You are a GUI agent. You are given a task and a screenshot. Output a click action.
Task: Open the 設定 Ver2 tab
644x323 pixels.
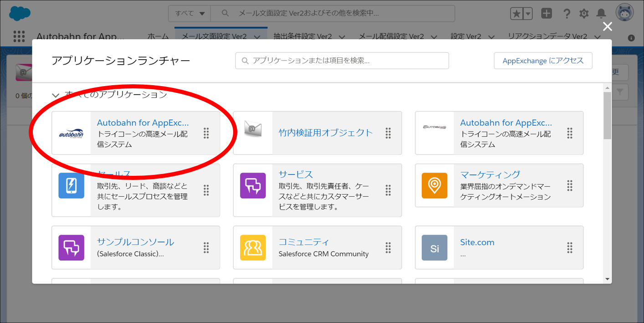click(x=466, y=37)
